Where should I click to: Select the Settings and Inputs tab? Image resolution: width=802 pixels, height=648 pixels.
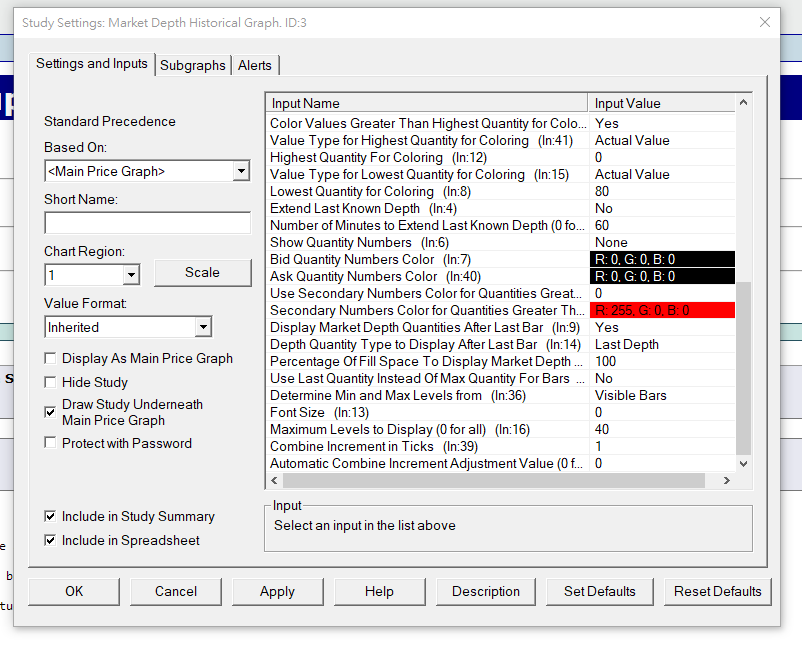[92, 64]
